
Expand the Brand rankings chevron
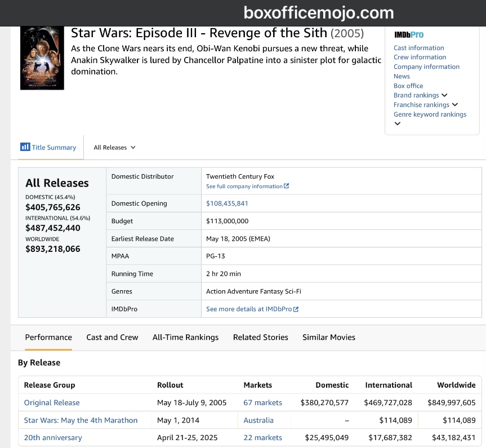click(444, 95)
